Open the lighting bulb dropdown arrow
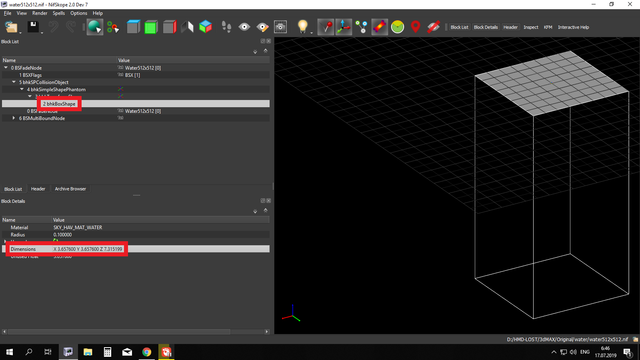Viewport: 640px width, 360px height. coord(311,33)
